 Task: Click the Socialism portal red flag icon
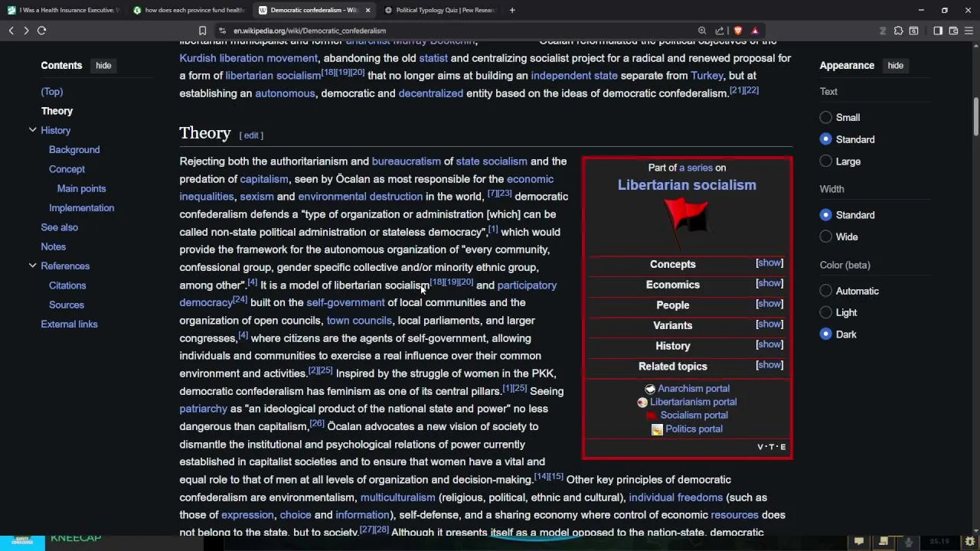click(652, 416)
